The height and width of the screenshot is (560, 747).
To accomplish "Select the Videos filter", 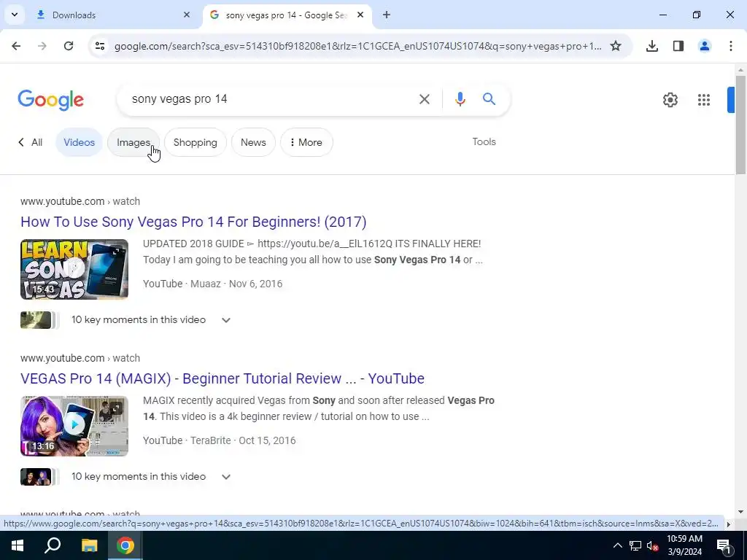I will [79, 142].
